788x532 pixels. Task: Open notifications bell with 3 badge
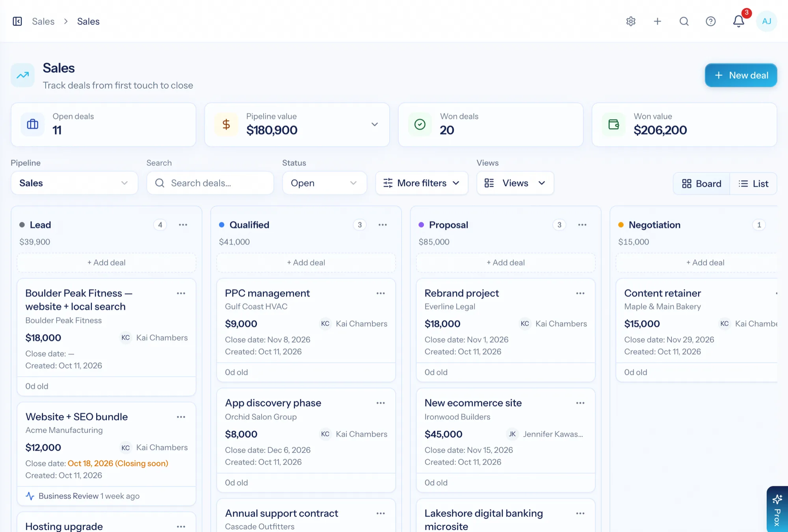739,21
